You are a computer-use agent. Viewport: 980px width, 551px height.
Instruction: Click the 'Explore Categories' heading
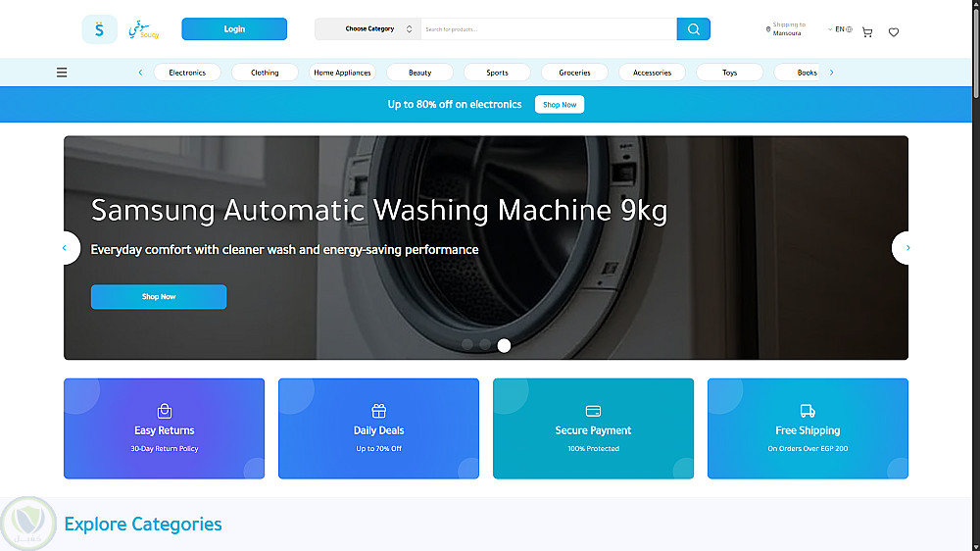tap(143, 524)
